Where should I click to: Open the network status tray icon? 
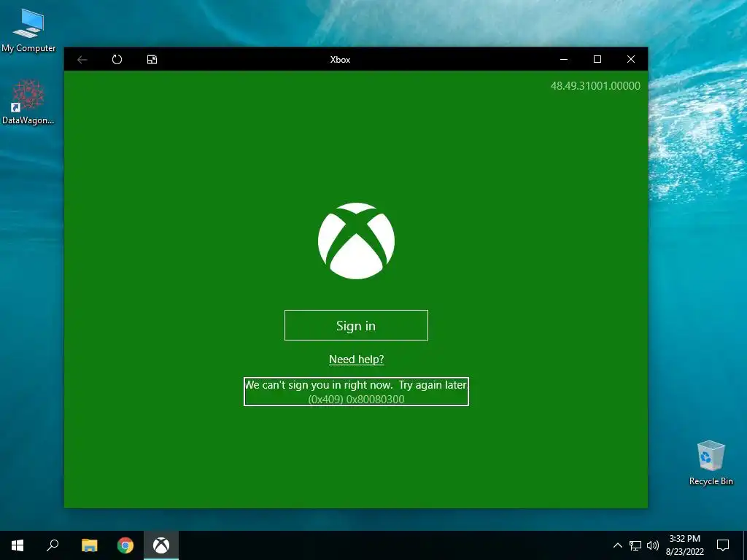(x=635, y=545)
